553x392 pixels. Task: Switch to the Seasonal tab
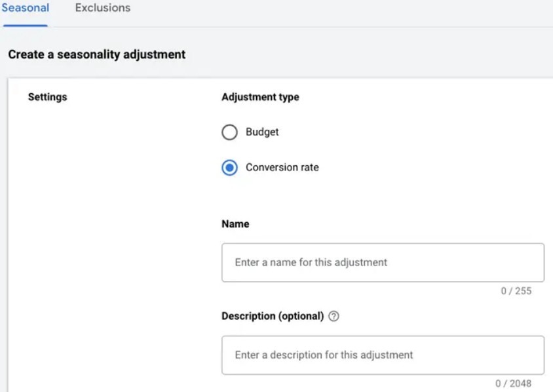pyautogui.click(x=25, y=9)
